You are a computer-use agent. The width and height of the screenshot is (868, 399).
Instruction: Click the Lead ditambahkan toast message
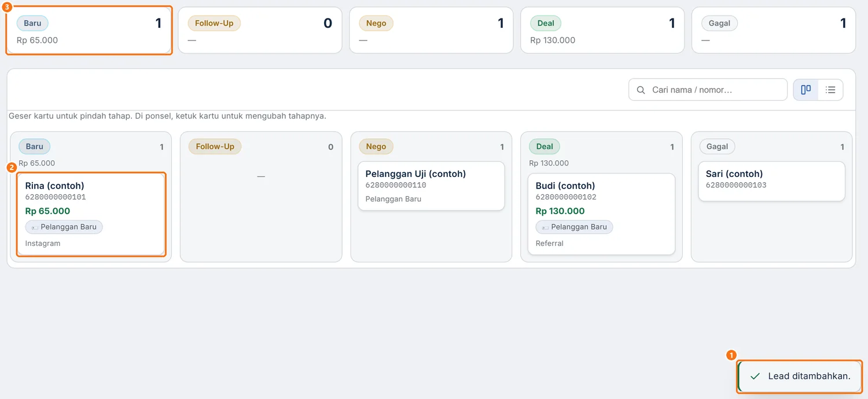coord(800,376)
